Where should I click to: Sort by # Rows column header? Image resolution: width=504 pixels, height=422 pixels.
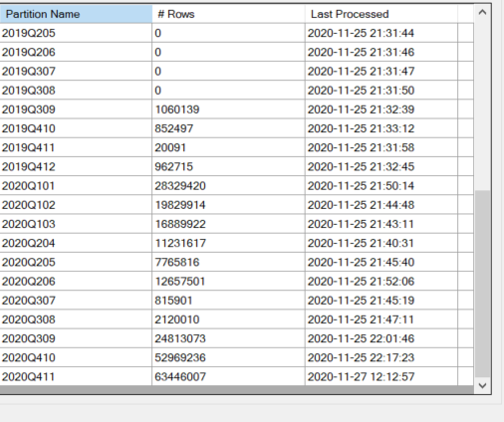click(228, 14)
